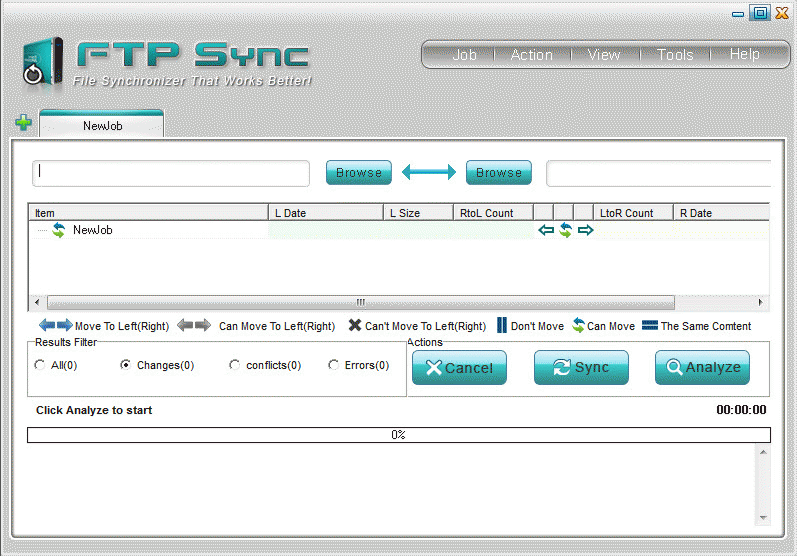Click the L Size column header

point(418,213)
